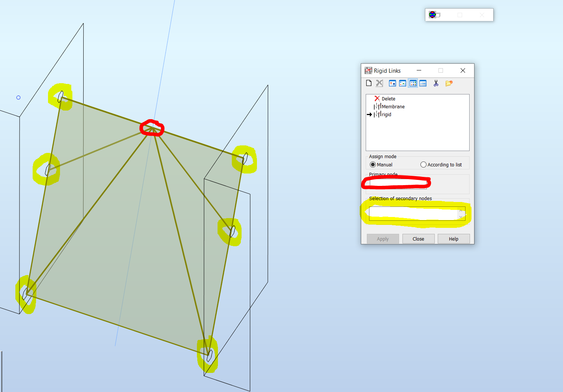Click the secondary nodes up stepper arrow
The width and height of the screenshot is (563, 392).
pos(461,211)
